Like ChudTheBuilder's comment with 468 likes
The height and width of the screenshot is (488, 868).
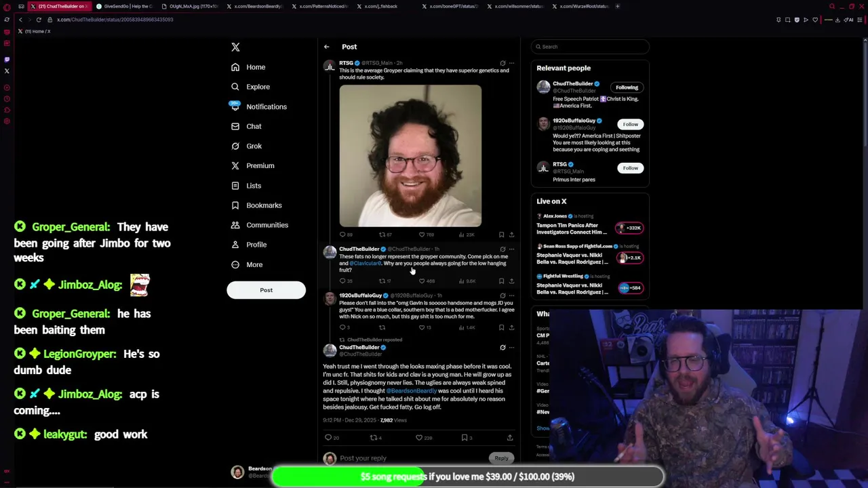[x=426, y=281]
